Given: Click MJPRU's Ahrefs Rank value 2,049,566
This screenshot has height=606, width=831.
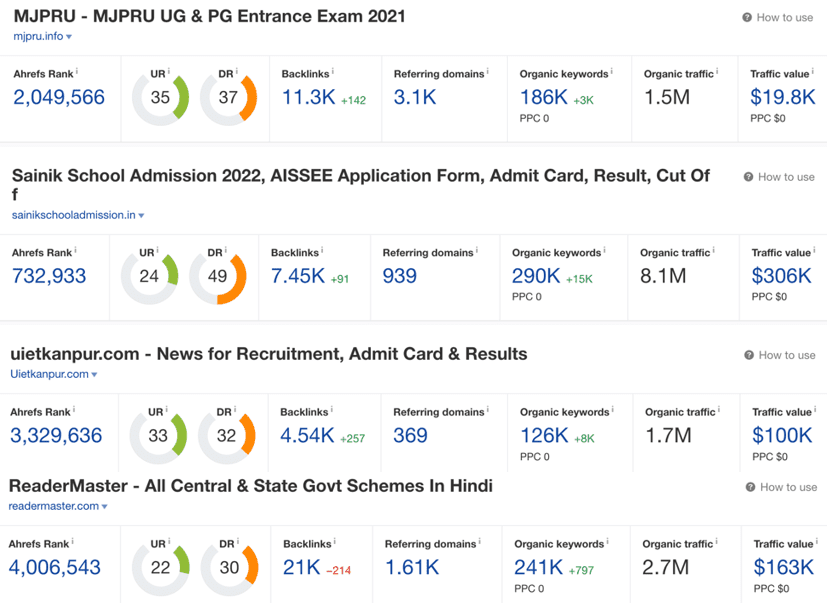Looking at the screenshot, I should pos(59,98).
